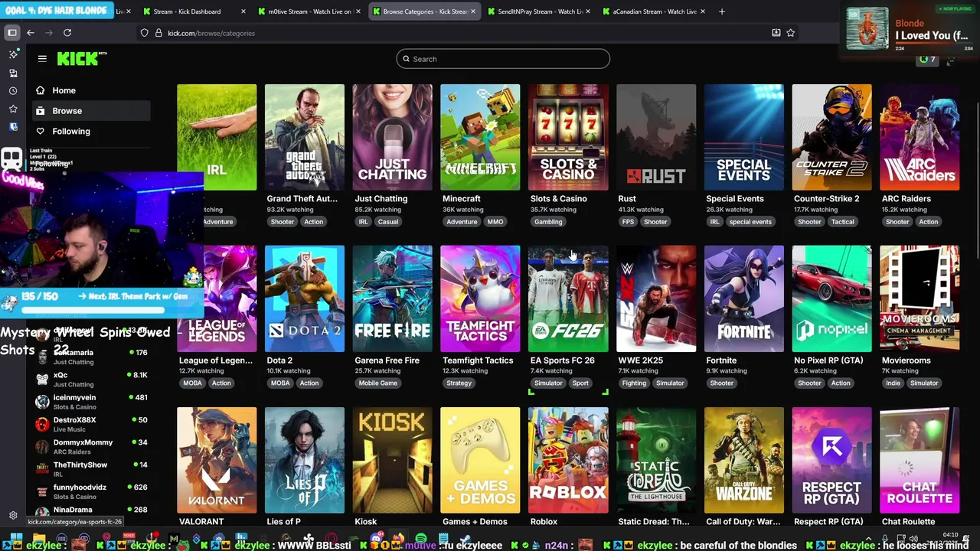Viewport: 980px width, 551px height.
Task: Open the Roblox category cover
Action: [x=568, y=460]
